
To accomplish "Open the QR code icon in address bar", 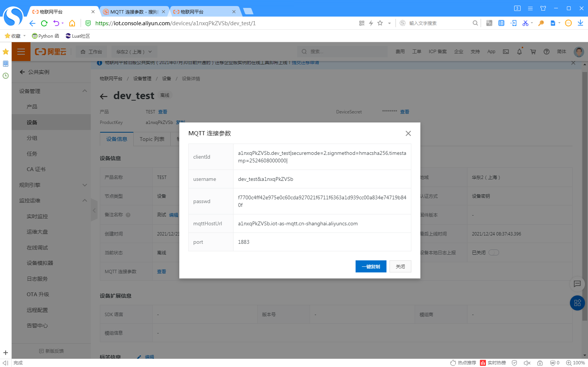I will 362,23.
